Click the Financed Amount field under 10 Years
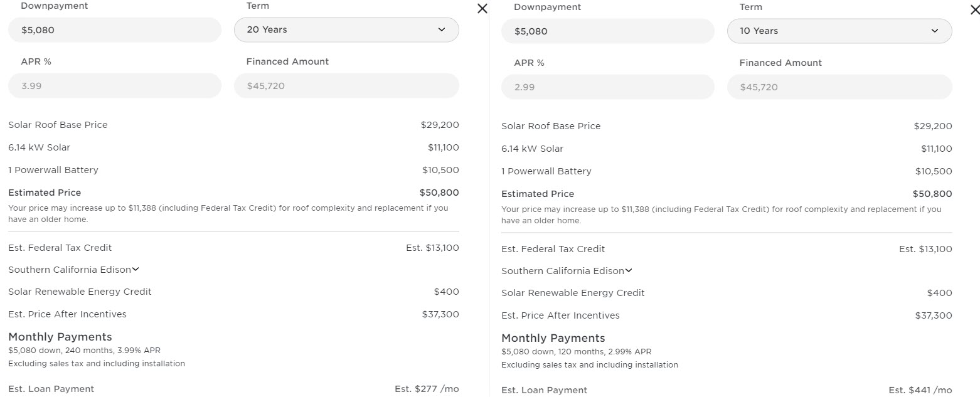The height and width of the screenshot is (397, 980). click(x=839, y=87)
